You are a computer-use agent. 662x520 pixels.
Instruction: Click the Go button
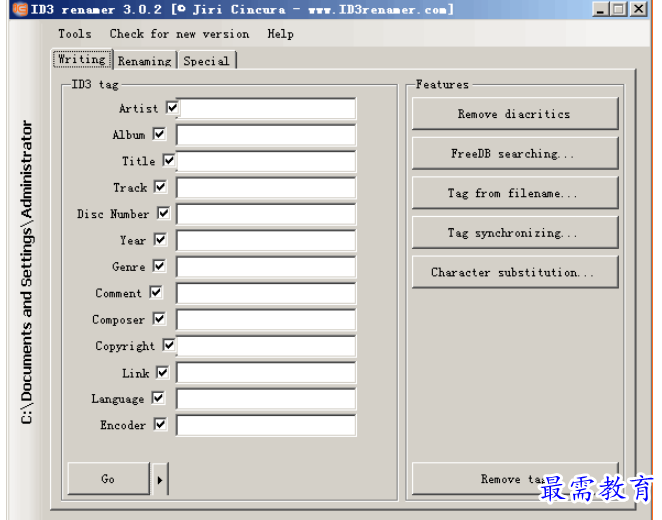109,479
